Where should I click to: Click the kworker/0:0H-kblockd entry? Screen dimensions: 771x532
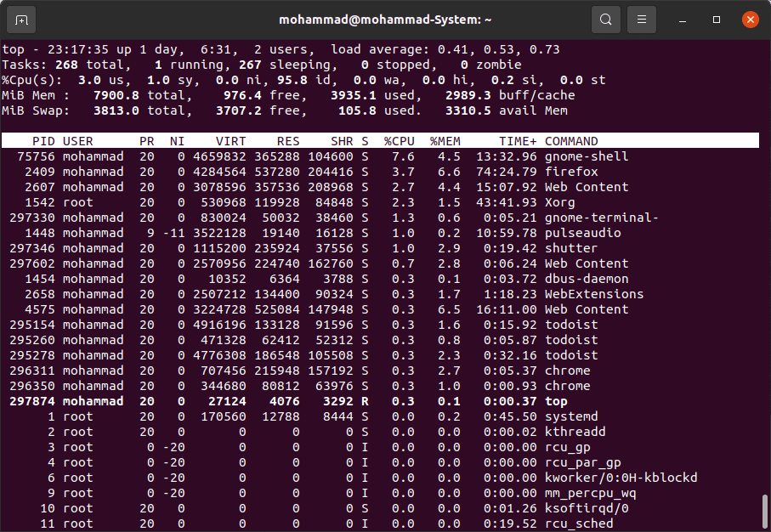[621, 478]
